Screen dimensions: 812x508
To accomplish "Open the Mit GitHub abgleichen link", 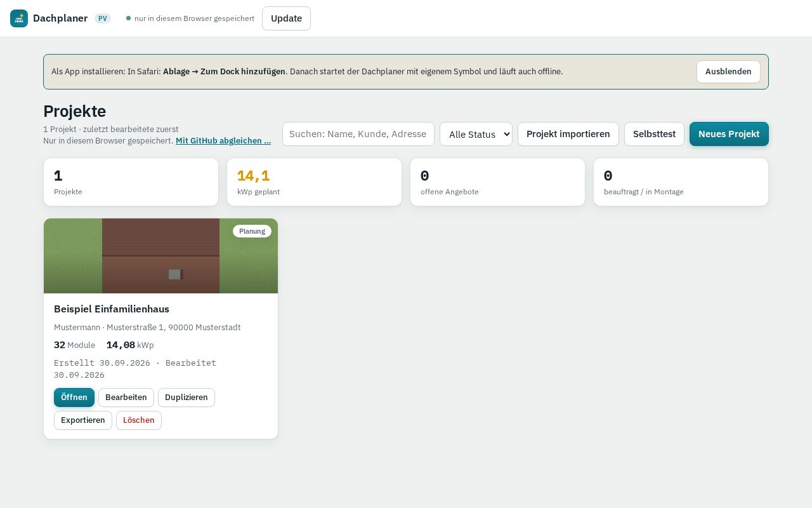I will click(x=223, y=140).
